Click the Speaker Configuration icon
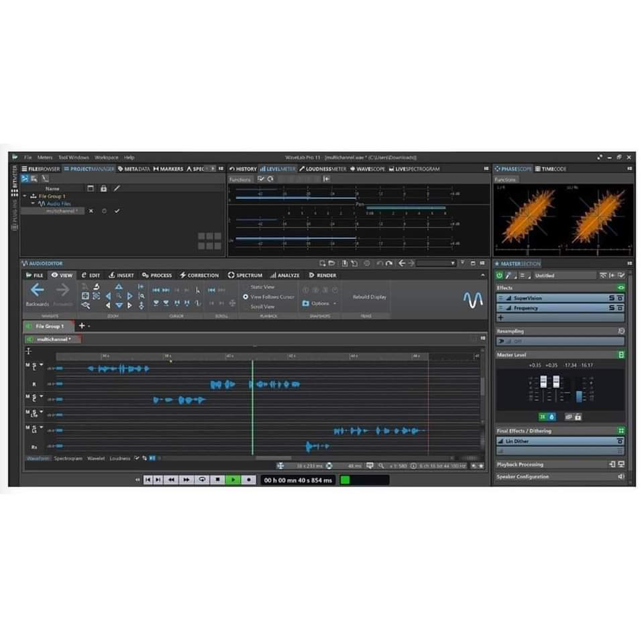 pos(621,476)
